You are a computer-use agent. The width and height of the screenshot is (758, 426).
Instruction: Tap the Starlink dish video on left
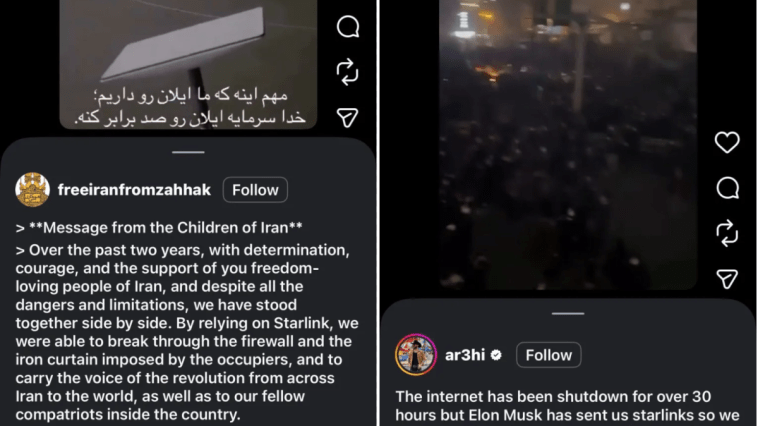(188, 64)
